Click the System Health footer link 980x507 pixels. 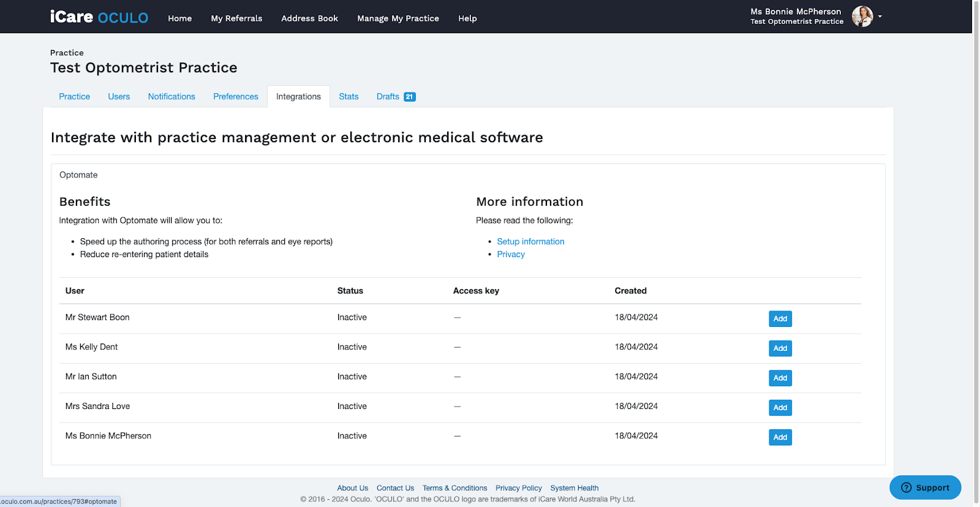click(575, 488)
